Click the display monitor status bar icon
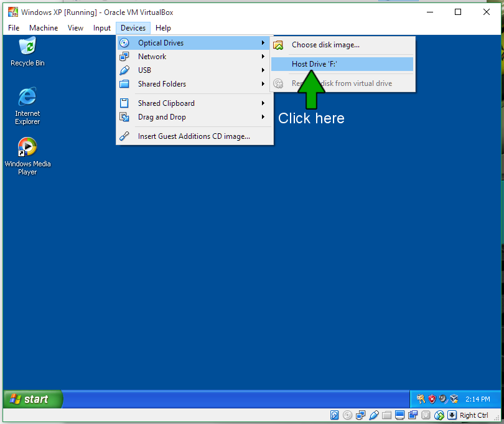This screenshot has height=424, width=504. click(399, 415)
